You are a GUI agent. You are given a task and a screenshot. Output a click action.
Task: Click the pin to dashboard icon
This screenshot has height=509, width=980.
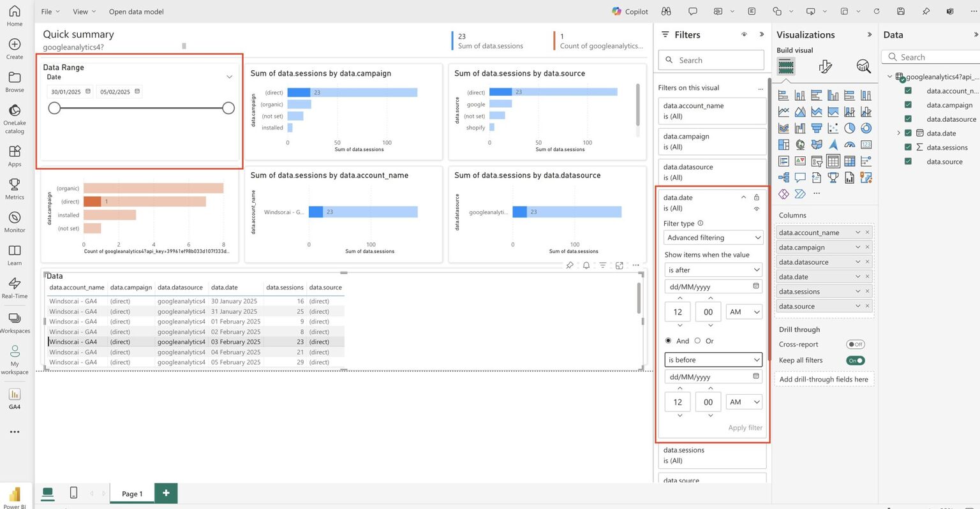tap(926, 11)
